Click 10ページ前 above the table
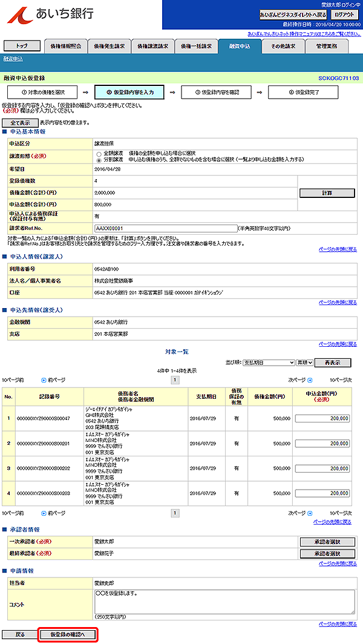363x644 pixels. [13, 380]
